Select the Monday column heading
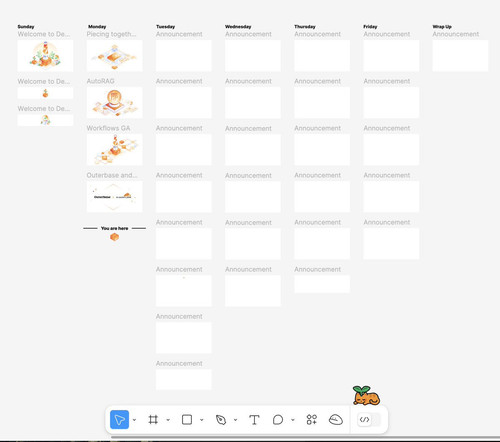The height and width of the screenshot is (442, 500). pyautogui.click(x=97, y=27)
